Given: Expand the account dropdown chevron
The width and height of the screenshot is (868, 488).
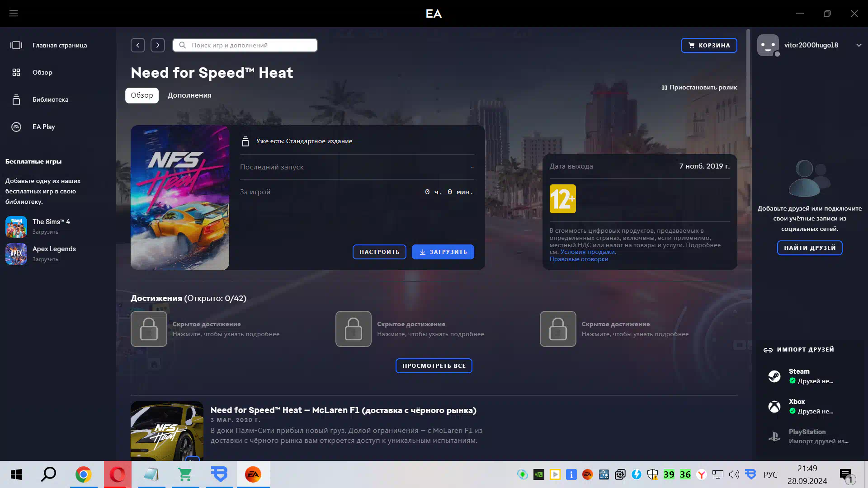Looking at the screenshot, I should tap(859, 45).
